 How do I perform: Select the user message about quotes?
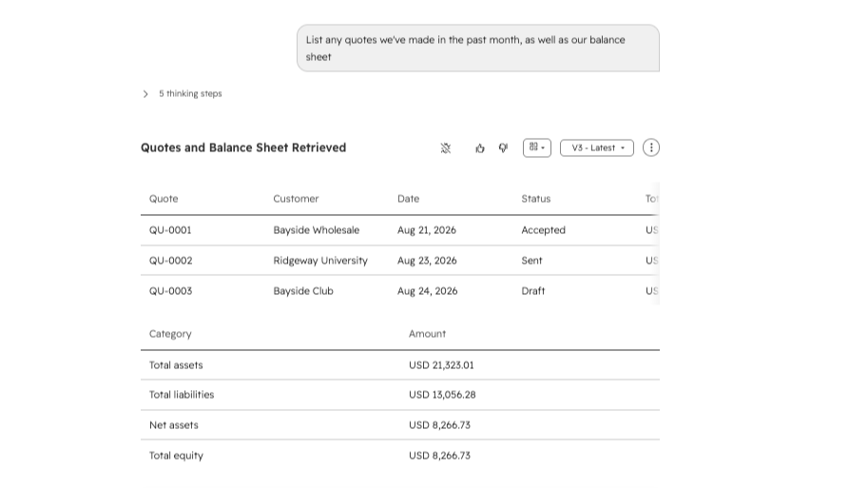point(478,49)
